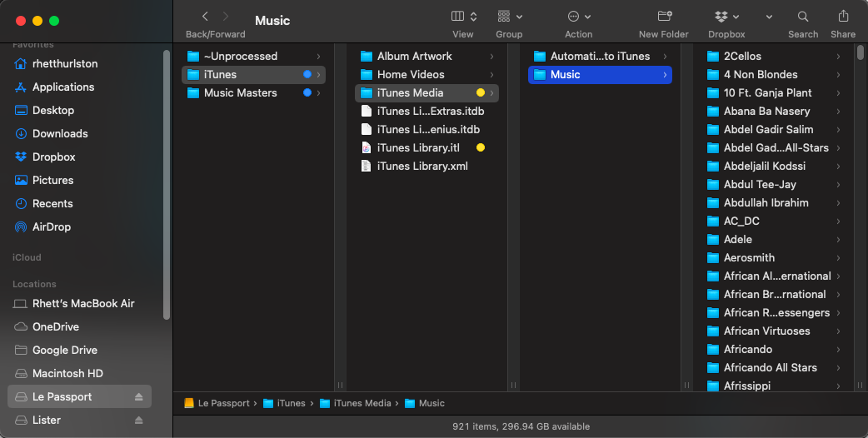
Task: Switch to column View icon
Action: pyautogui.click(x=458, y=17)
